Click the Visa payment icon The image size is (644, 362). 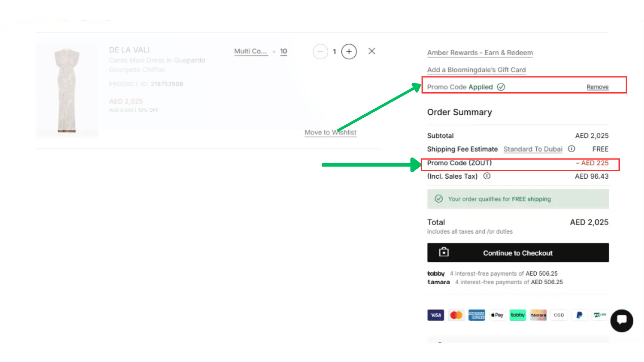[x=436, y=315]
